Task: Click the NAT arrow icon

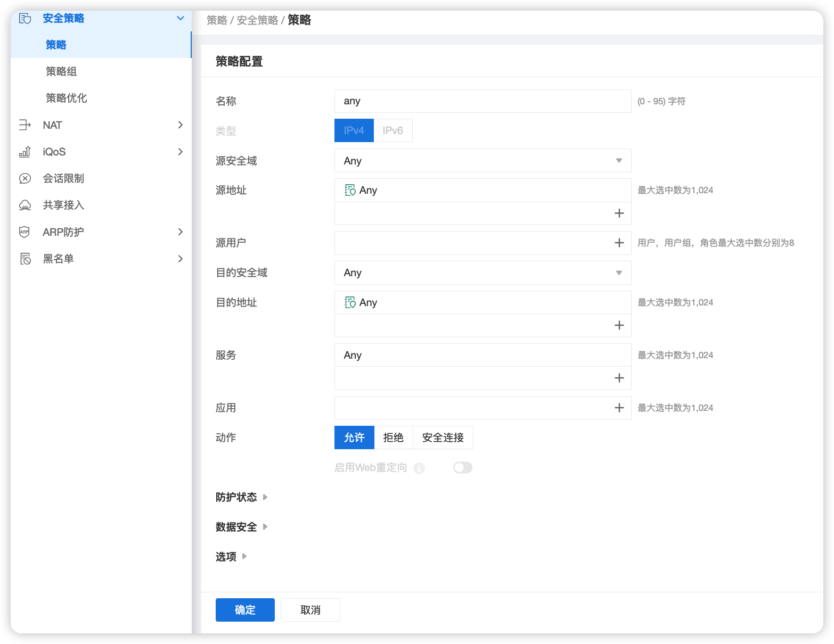Action: point(25,125)
